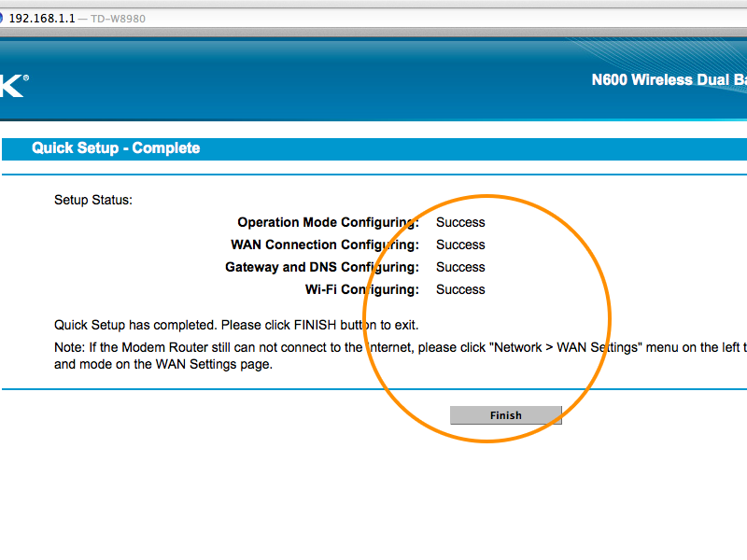Click the TD-W8980 page title text
Viewport: 747px width, 560px height.
(118, 19)
